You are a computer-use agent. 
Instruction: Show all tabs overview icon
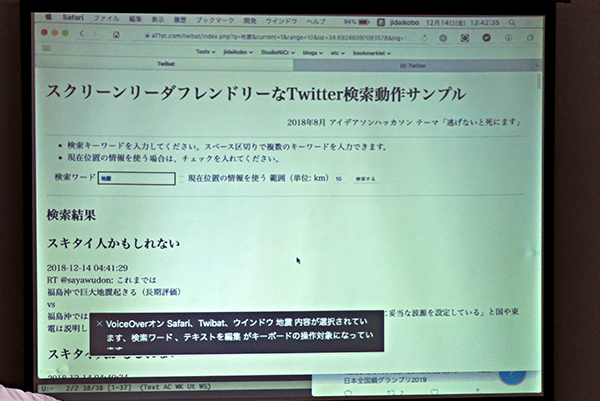coord(530,37)
